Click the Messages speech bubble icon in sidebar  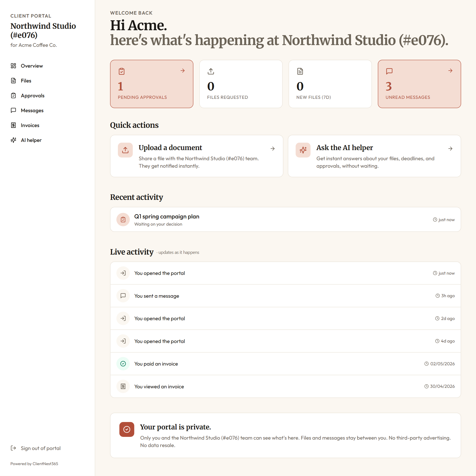(x=13, y=110)
